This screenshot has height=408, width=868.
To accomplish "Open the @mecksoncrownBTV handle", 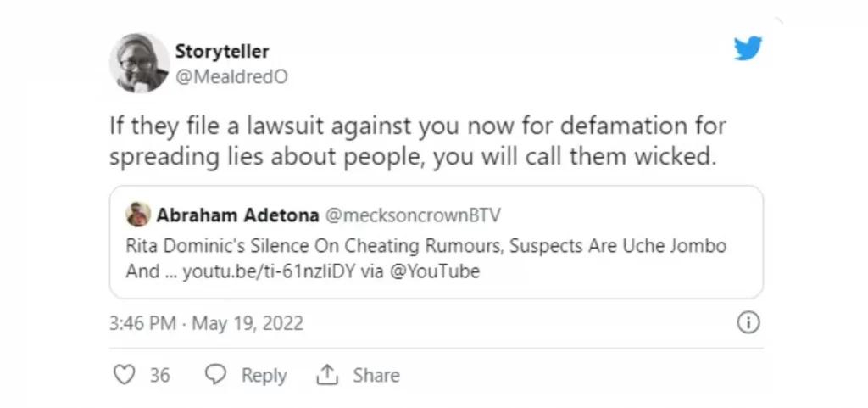I will click(412, 215).
